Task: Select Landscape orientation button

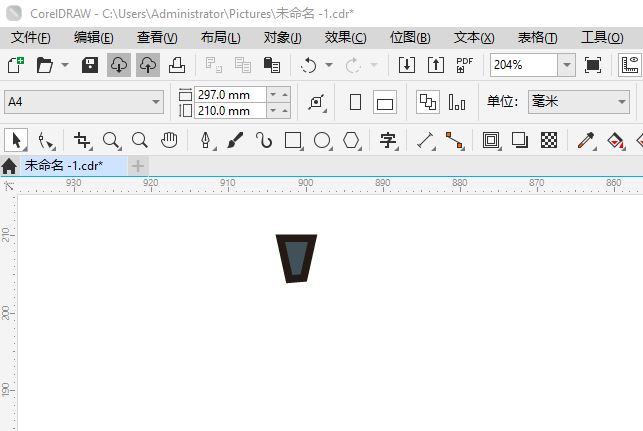Action: click(x=385, y=102)
